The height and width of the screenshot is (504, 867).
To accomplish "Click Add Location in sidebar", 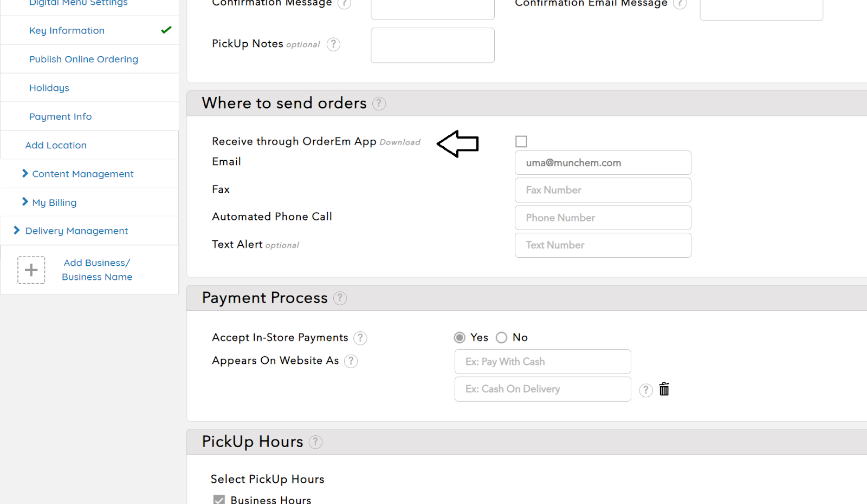I will (x=56, y=145).
